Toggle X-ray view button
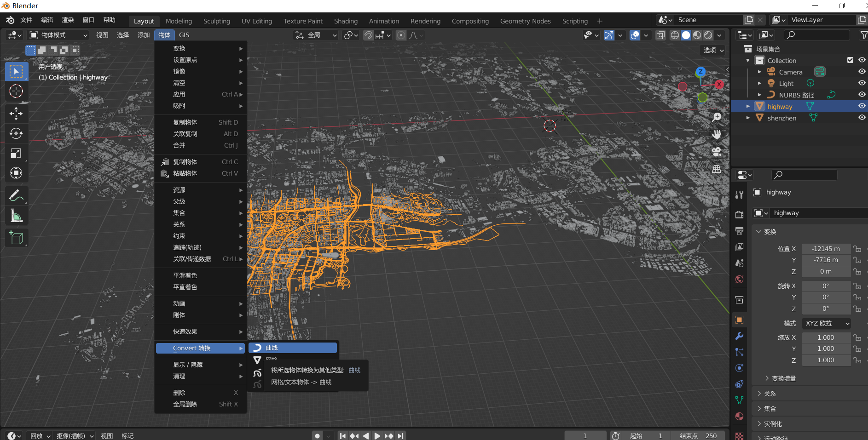868x440 pixels. pos(660,35)
